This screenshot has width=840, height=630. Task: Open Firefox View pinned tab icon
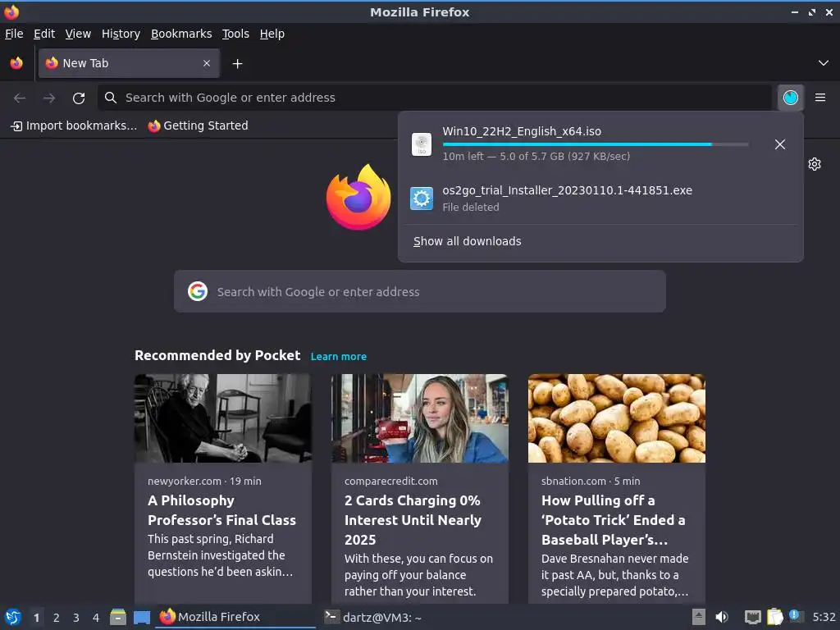[16, 63]
